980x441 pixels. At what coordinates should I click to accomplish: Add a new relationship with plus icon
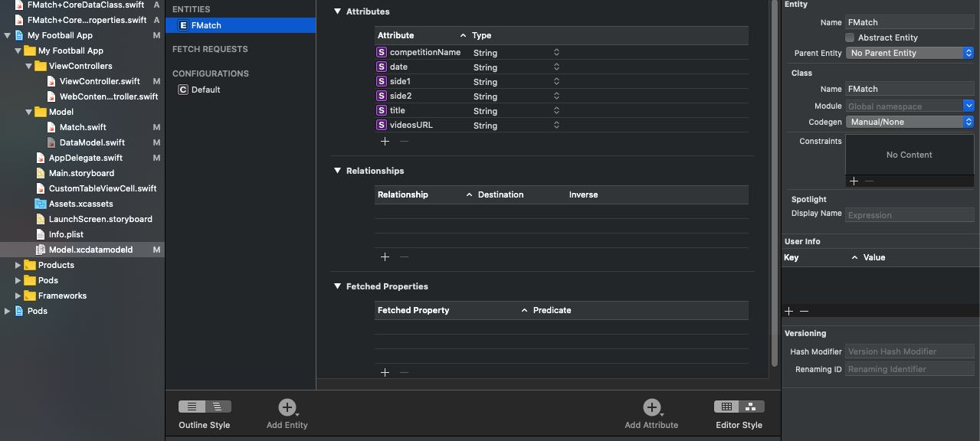coord(385,256)
